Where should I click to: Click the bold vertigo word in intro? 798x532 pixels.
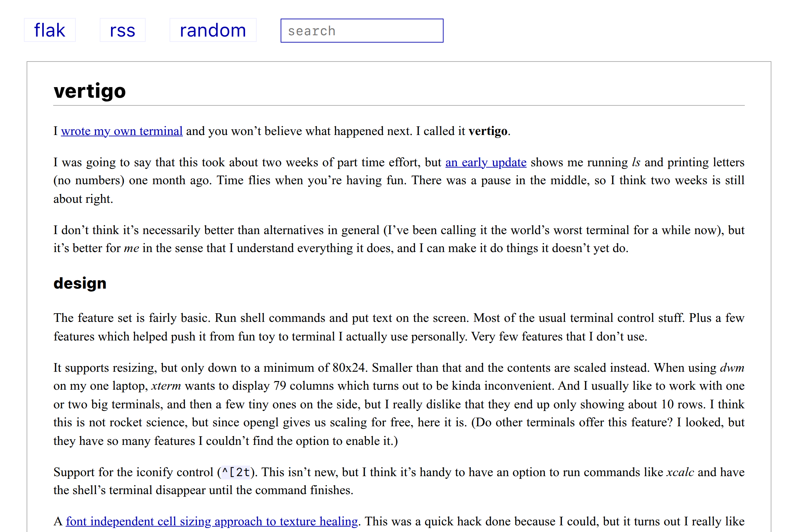pyautogui.click(x=488, y=131)
